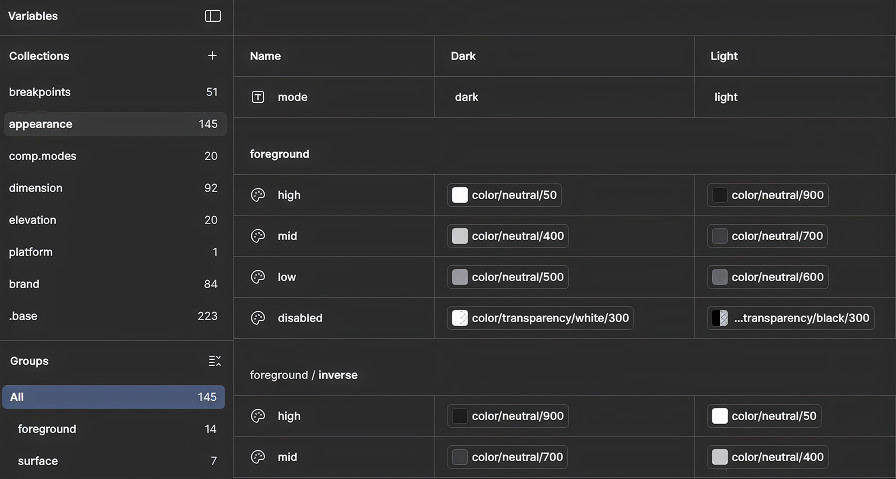Screen dimensions: 896x479
Task: Click the palette icon beside foreground low
Action: pos(258,277)
